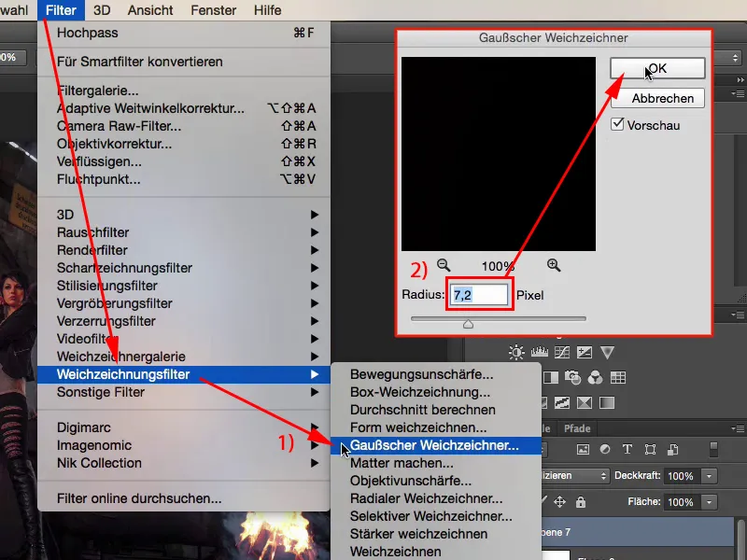Viewport: 747px width, 560px height.
Task: Click the Deckkraft 100% value field
Action: pos(681,476)
